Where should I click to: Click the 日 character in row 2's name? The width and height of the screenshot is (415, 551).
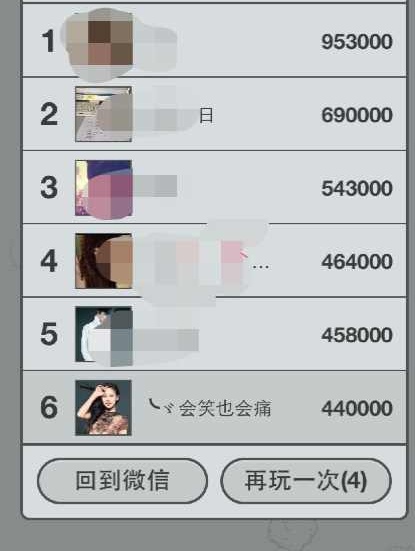click(206, 115)
